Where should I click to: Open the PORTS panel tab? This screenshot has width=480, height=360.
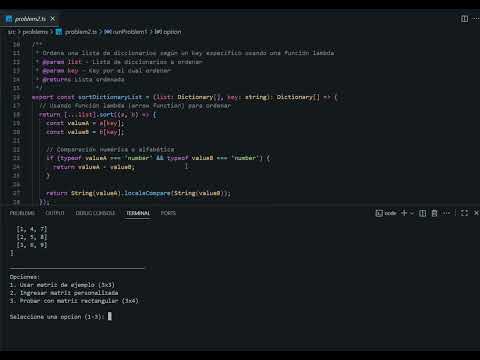tap(168, 213)
